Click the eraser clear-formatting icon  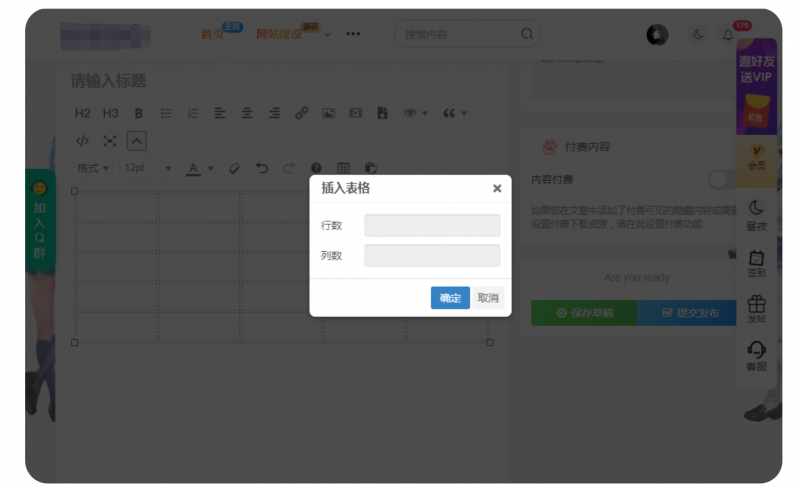coord(235,168)
